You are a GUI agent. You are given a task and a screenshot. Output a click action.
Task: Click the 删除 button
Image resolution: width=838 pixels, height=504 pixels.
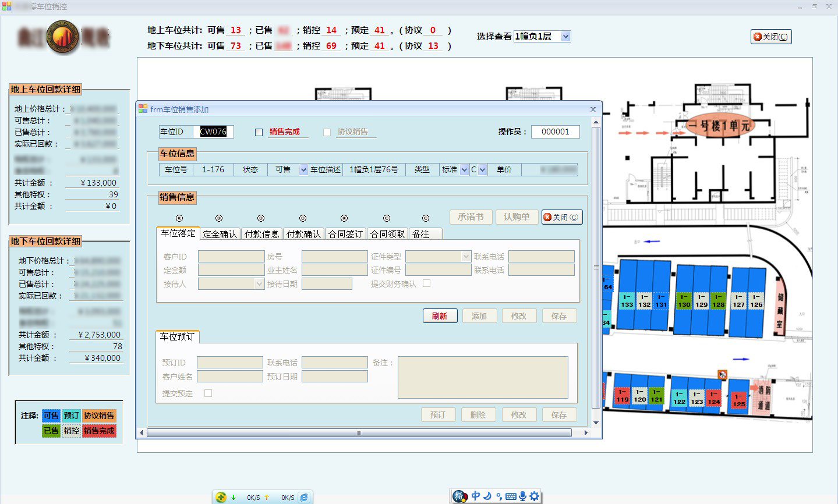point(478,415)
